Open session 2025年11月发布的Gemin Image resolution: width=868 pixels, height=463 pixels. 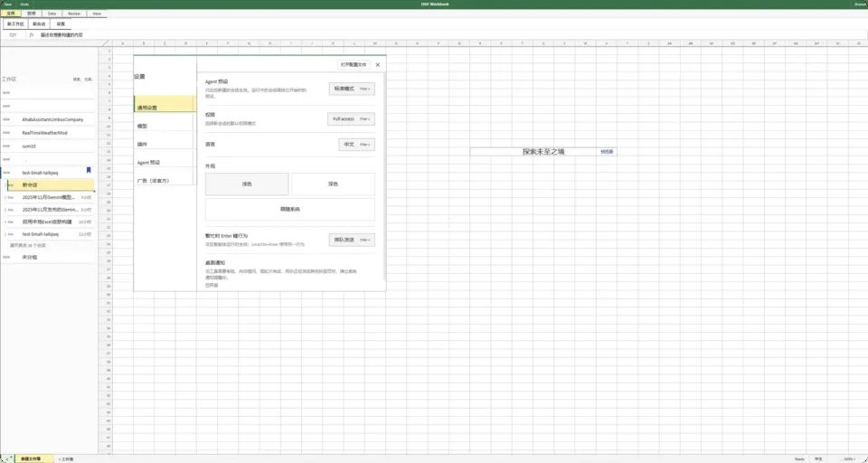[49, 210]
